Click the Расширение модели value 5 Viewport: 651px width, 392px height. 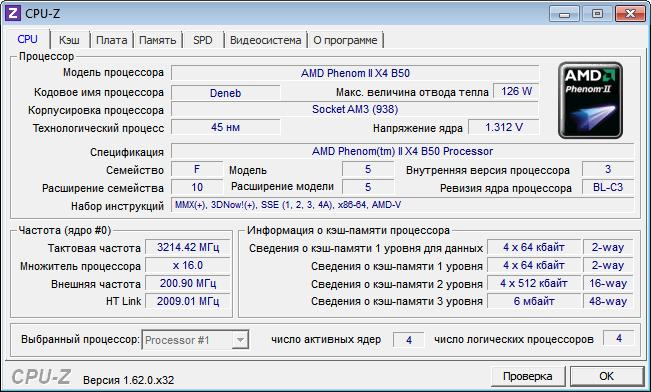click(368, 187)
